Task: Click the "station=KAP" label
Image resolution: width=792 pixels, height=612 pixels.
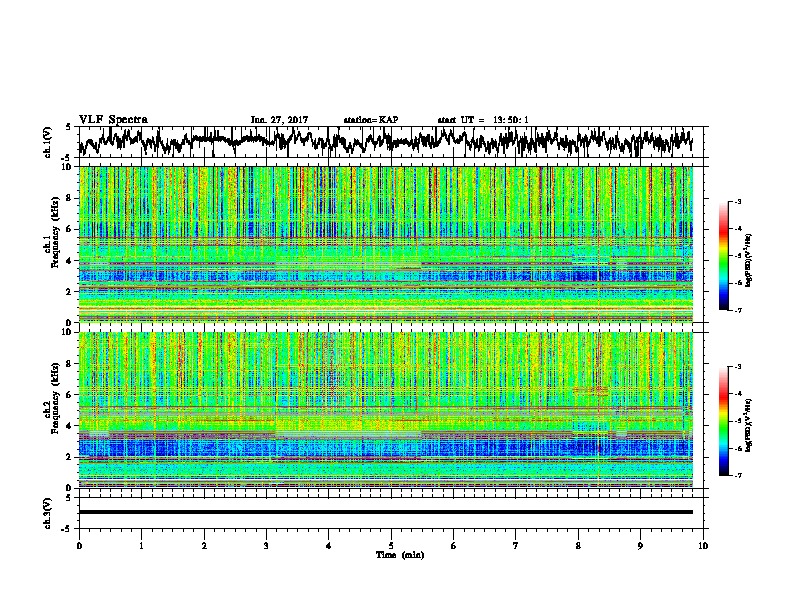Action: point(371,120)
